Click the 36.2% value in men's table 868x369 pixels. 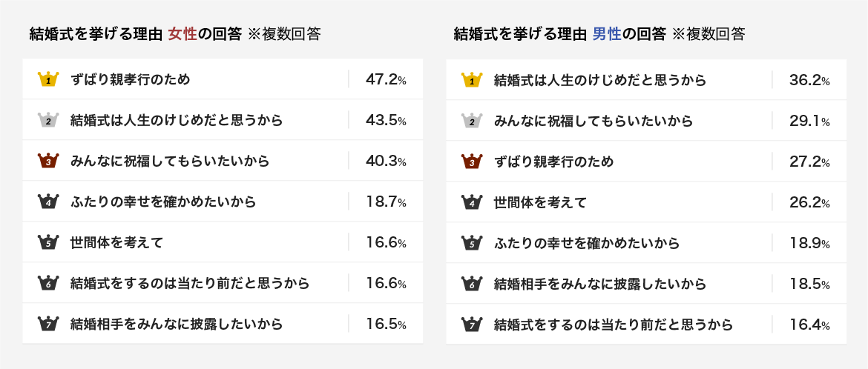[x=809, y=80]
